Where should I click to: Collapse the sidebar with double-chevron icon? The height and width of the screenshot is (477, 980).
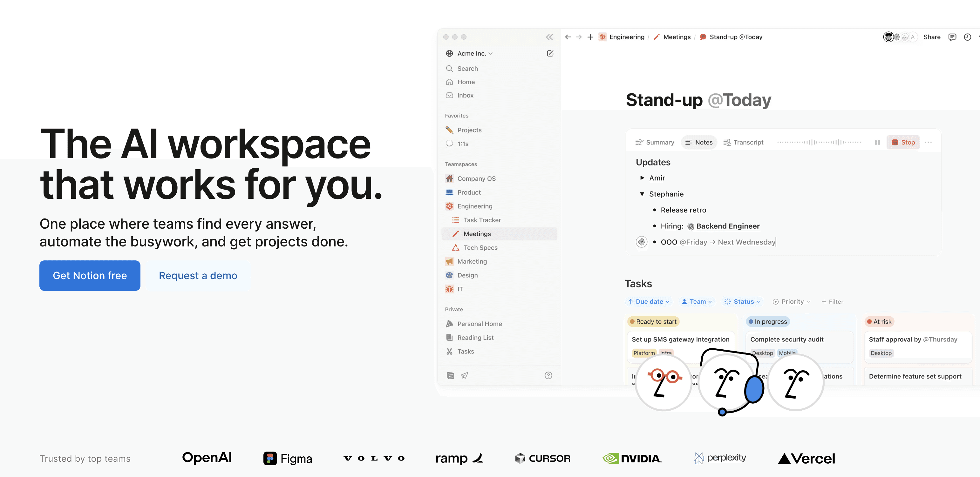[x=549, y=37]
